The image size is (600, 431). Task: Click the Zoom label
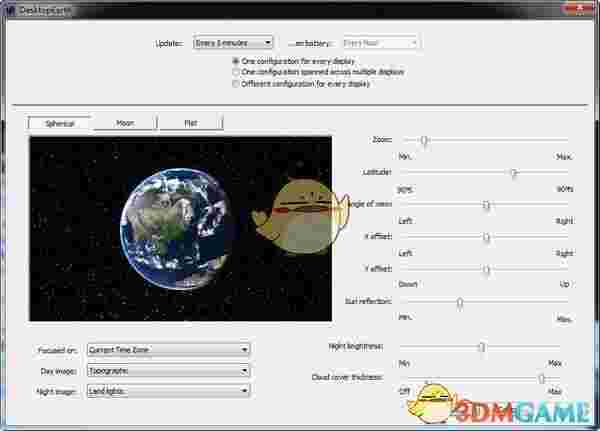(x=382, y=140)
